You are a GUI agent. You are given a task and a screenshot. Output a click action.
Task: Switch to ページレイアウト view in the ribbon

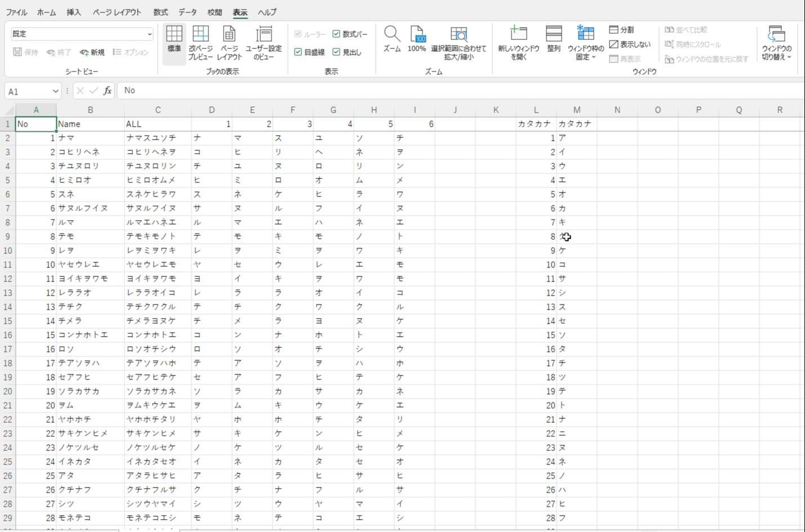[229, 43]
